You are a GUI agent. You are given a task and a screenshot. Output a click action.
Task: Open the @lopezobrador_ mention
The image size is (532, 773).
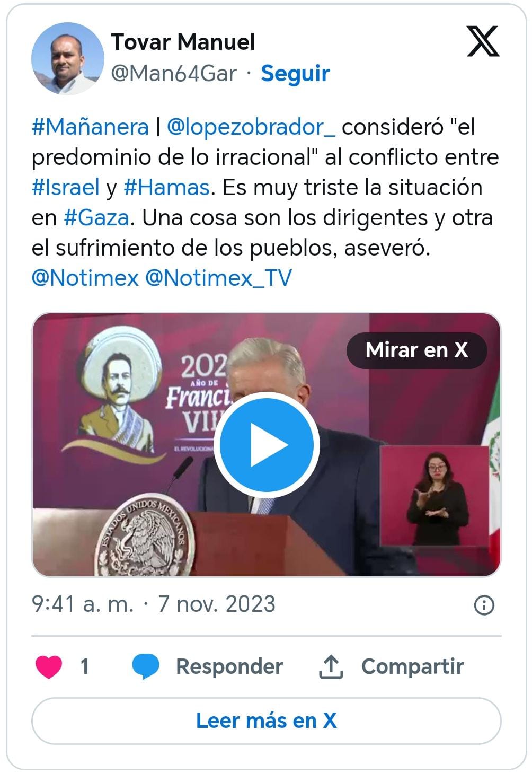(251, 127)
